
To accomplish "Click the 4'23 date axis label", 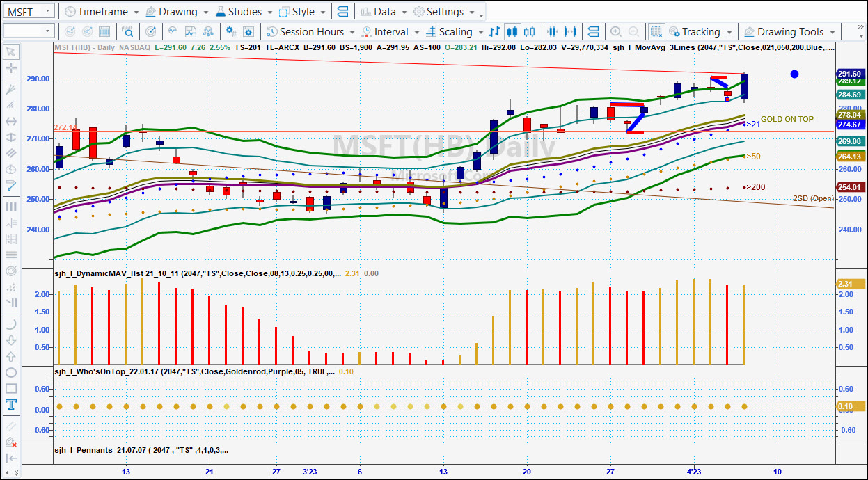I will pos(694,471).
